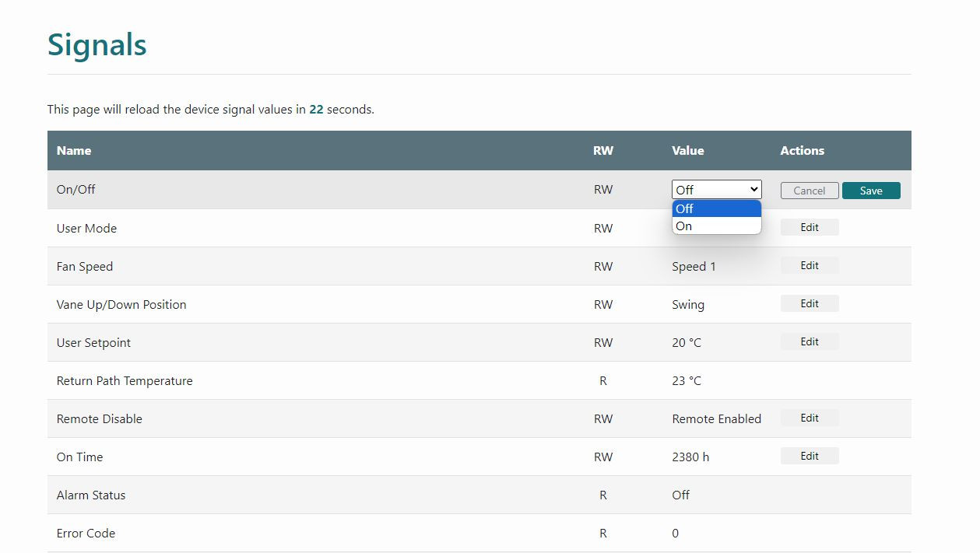Viewport: 980px width, 553px height.
Task: Click the Actions column header
Action: pos(803,151)
